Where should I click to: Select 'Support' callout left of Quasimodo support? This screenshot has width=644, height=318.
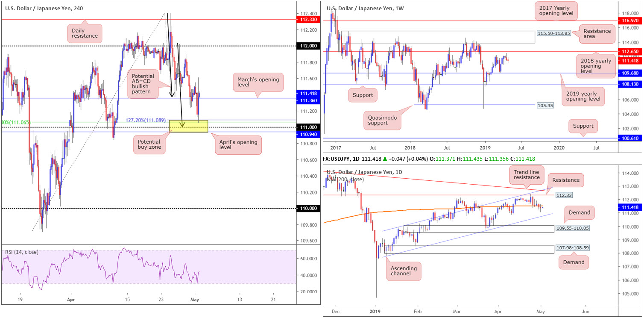click(x=363, y=95)
